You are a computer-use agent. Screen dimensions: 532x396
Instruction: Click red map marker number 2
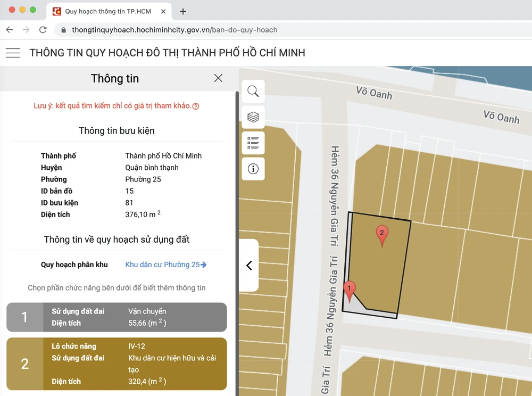[x=381, y=234]
